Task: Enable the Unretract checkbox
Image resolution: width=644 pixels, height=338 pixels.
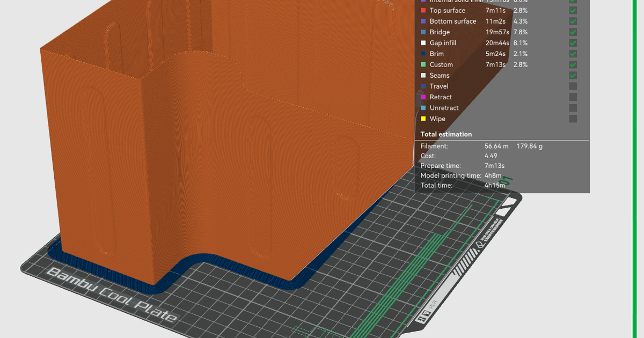Action: [x=573, y=108]
